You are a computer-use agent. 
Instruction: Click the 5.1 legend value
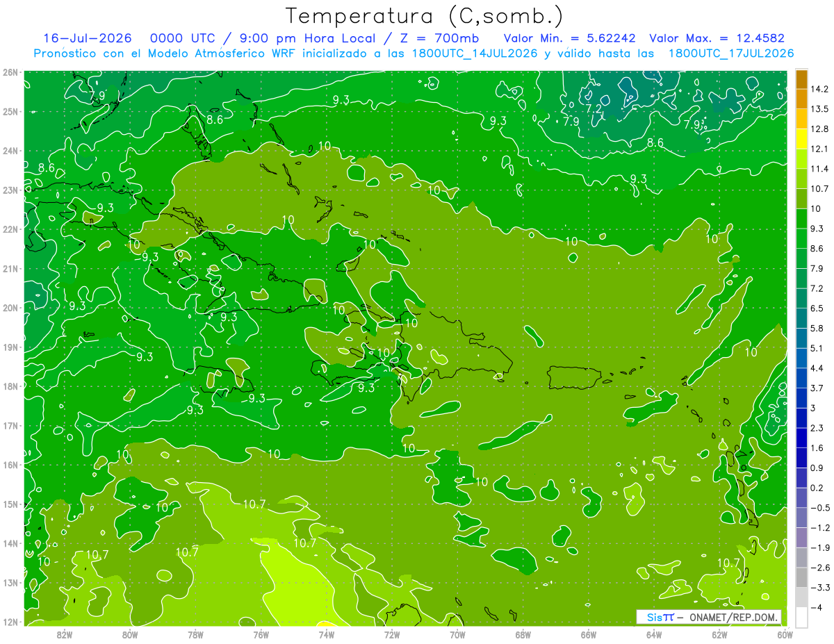coord(817,348)
